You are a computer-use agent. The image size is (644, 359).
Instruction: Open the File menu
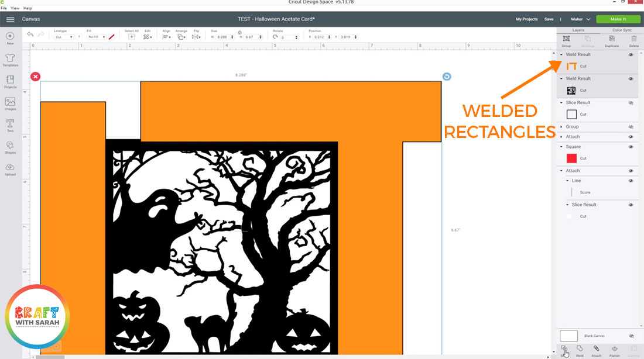[x=4, y=8]
